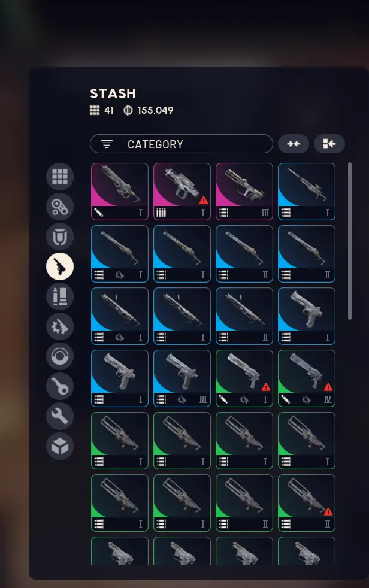
Task: Select the blue pistol marked level III
Action: (182, 378)
